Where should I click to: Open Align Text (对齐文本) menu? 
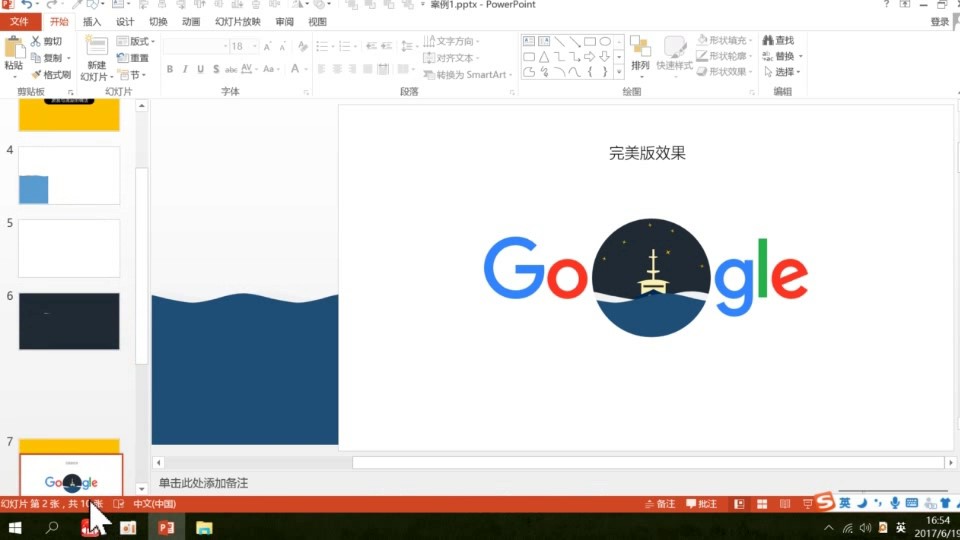pos(451,58)
